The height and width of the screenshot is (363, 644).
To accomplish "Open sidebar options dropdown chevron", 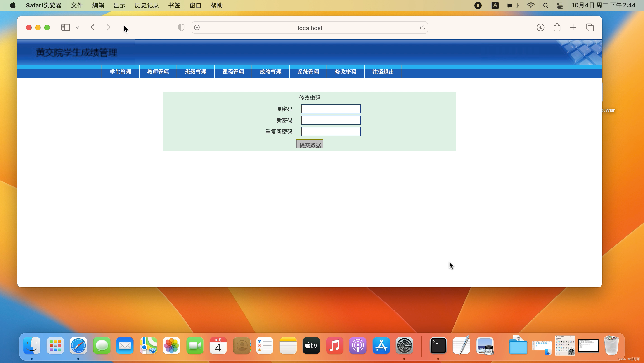I will [x=78, y=28].
